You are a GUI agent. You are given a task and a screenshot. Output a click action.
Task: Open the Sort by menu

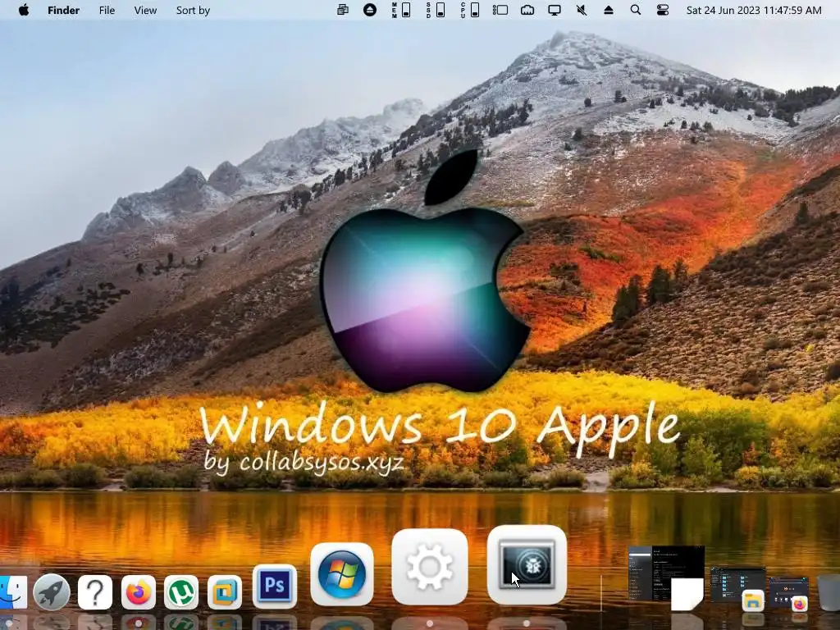[193, 10]
